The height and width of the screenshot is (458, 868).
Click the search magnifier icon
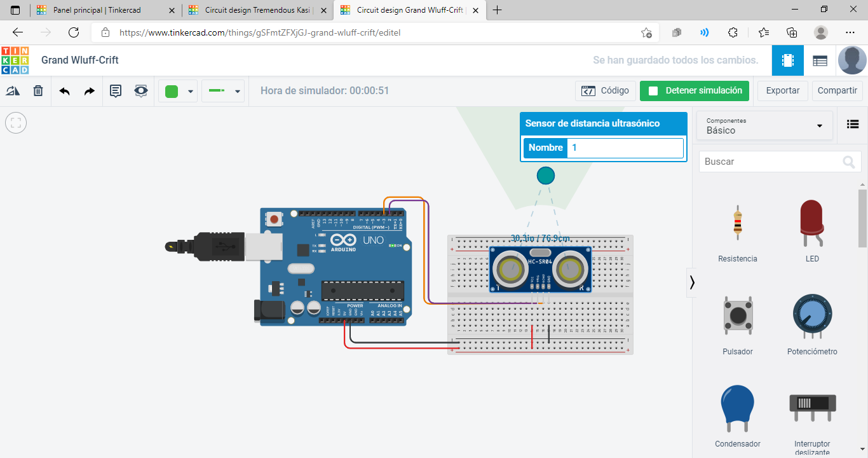(x=849, y=162)
